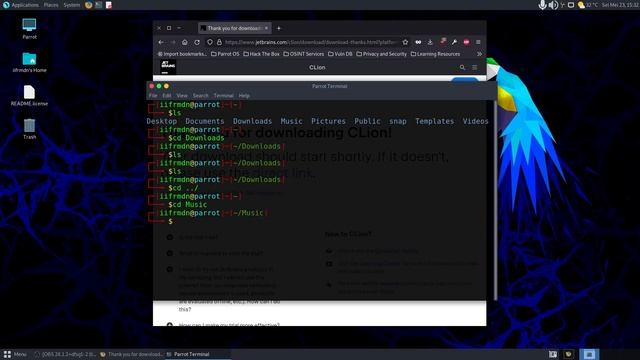Image resolution: width=640 pixels, height=360 pixels.
Task: Click the '$cd Music' terminal command line
Action: (187, 204)
